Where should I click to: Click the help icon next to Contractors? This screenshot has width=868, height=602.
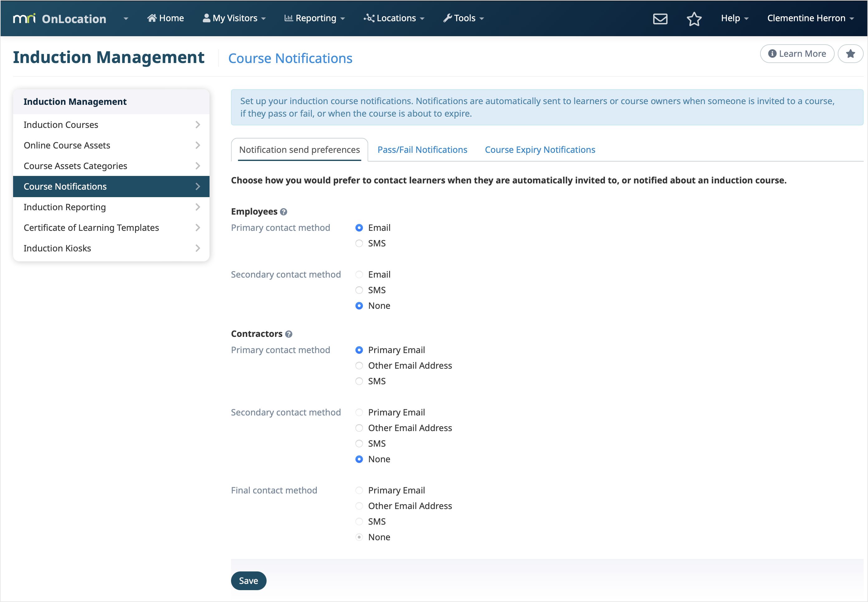288,334
